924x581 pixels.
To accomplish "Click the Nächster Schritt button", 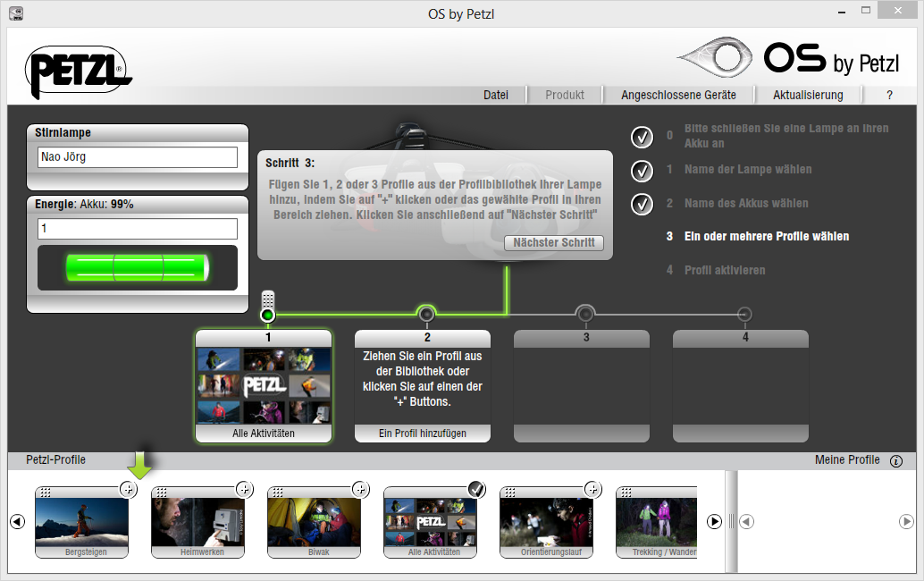I will [x=554, y=243].
